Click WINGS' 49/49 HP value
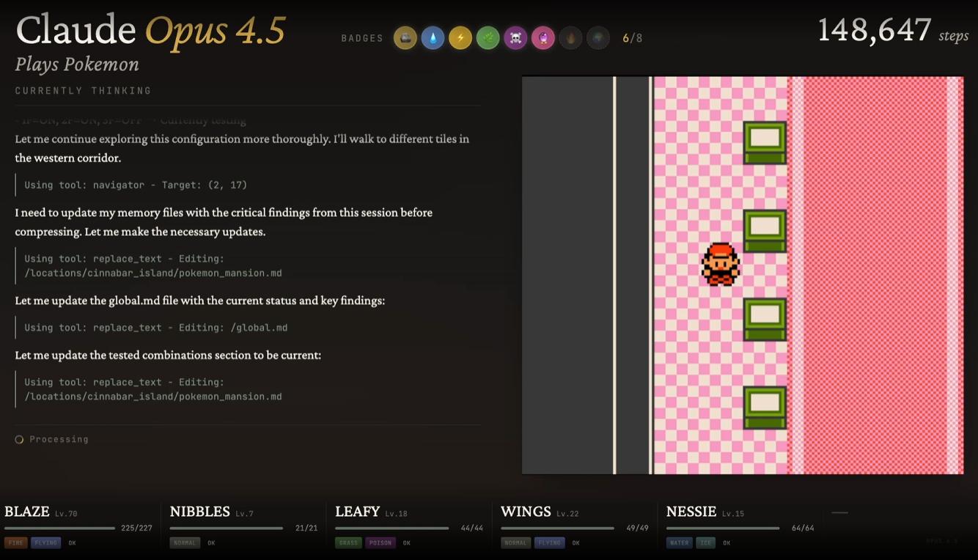Viewport: 978px width, 560px height. pyautogui.click(x=638, y=528)
